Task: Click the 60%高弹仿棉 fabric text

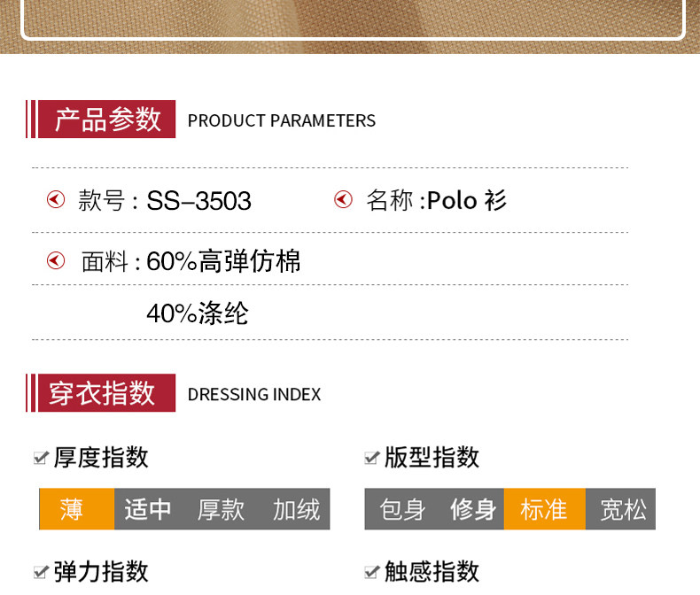Action: (x=223, y=261)
